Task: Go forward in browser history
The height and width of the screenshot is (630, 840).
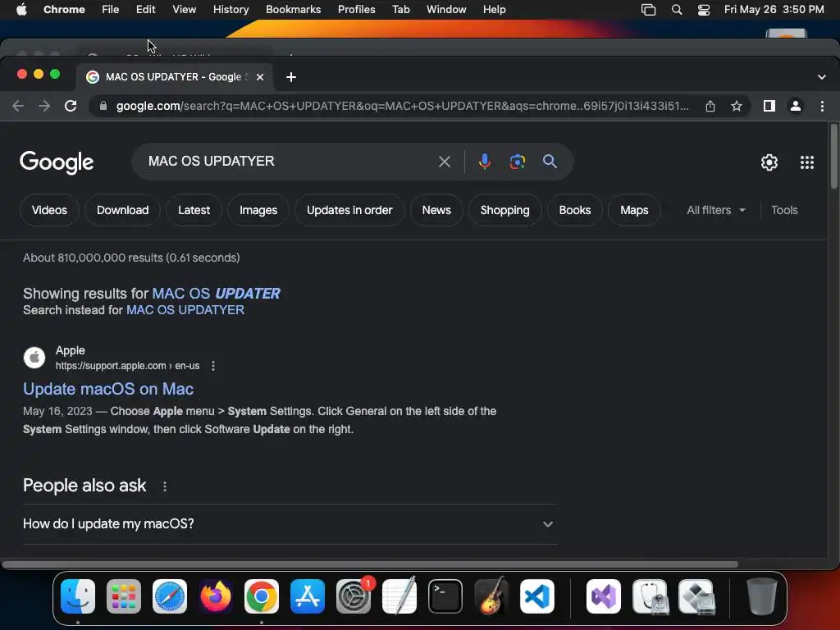Action: coord(44,106)
